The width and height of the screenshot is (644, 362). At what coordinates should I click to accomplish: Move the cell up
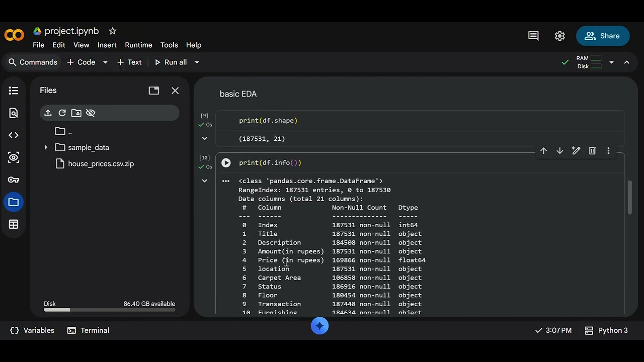(543, 151)
